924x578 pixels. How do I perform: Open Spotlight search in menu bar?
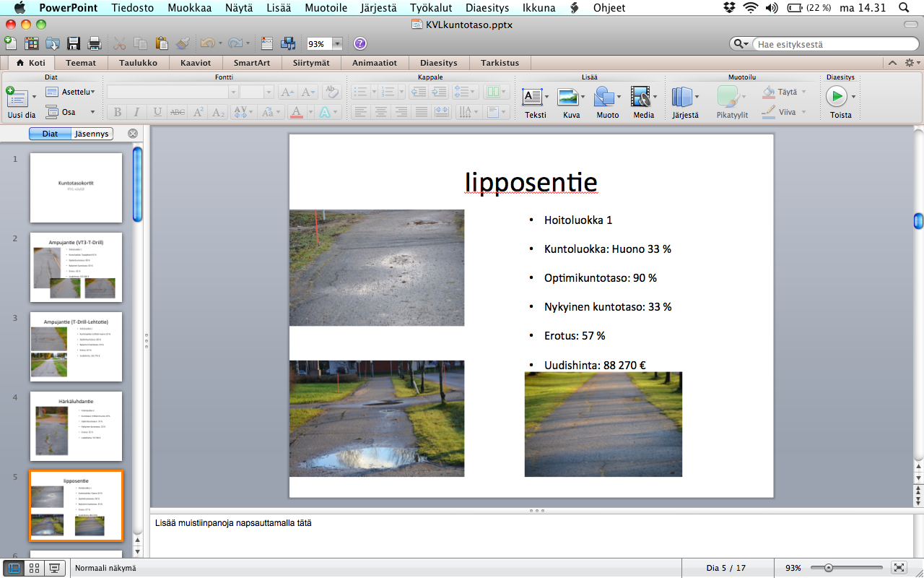(x=904, y=8)
